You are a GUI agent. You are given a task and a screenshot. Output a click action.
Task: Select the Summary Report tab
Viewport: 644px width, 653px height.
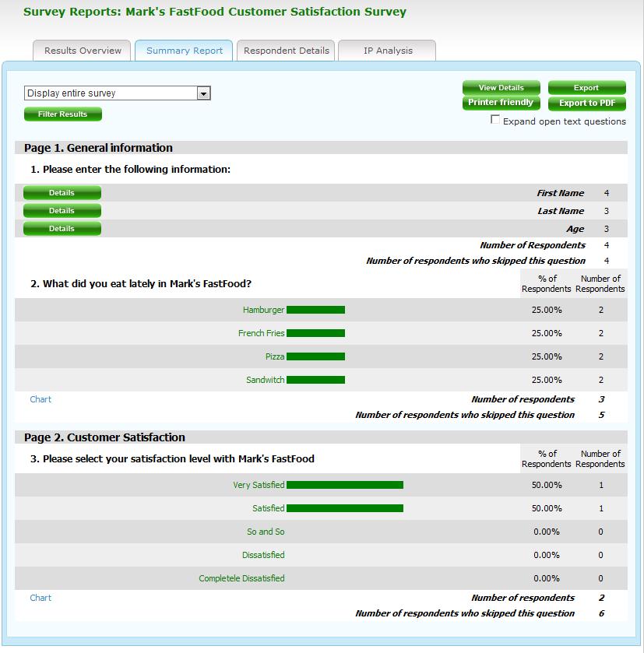(x=184, y=51)
